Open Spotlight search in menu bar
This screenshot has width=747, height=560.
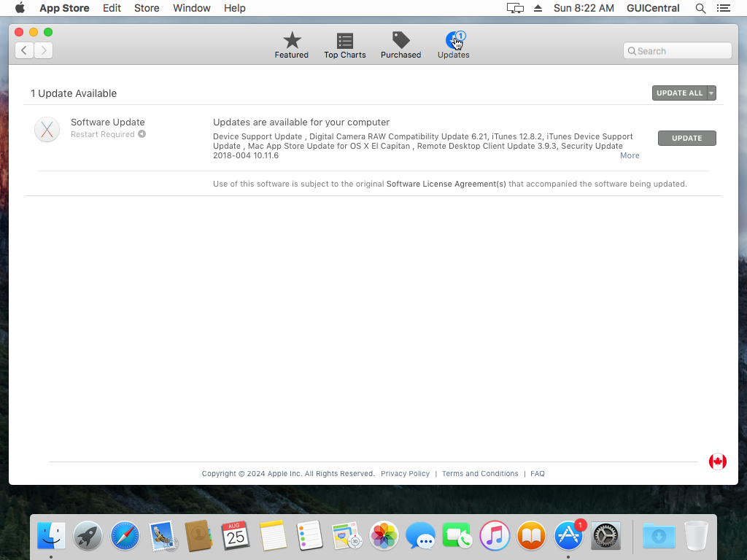(700, 8)
